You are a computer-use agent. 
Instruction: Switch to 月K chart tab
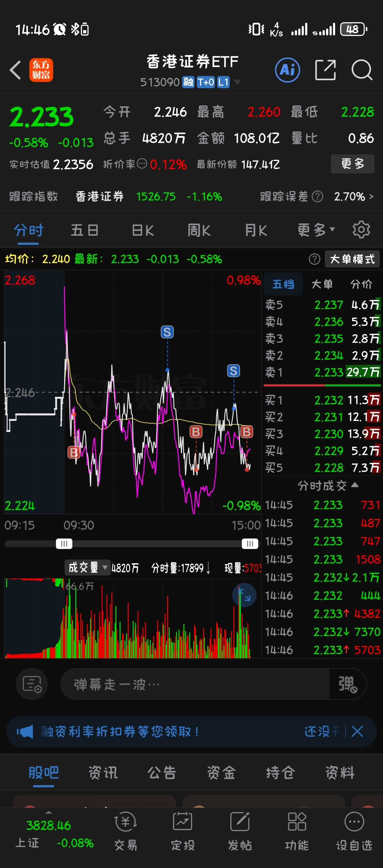pyautogui.click(x=256, y=230)
